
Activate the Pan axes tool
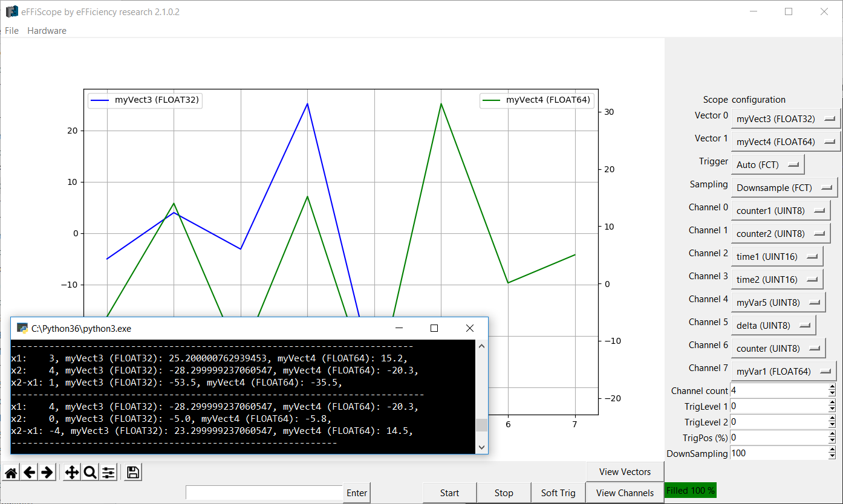coord(72,473)
